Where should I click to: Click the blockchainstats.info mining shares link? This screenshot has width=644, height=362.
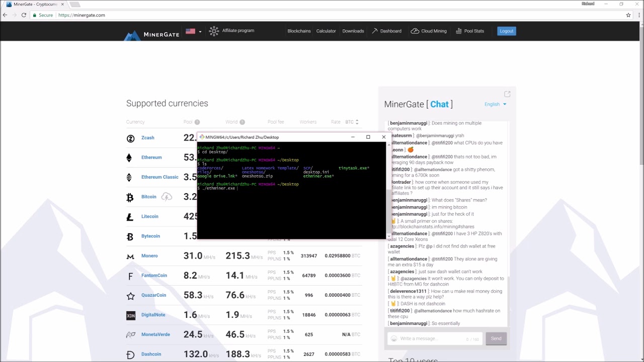(432, 227)
